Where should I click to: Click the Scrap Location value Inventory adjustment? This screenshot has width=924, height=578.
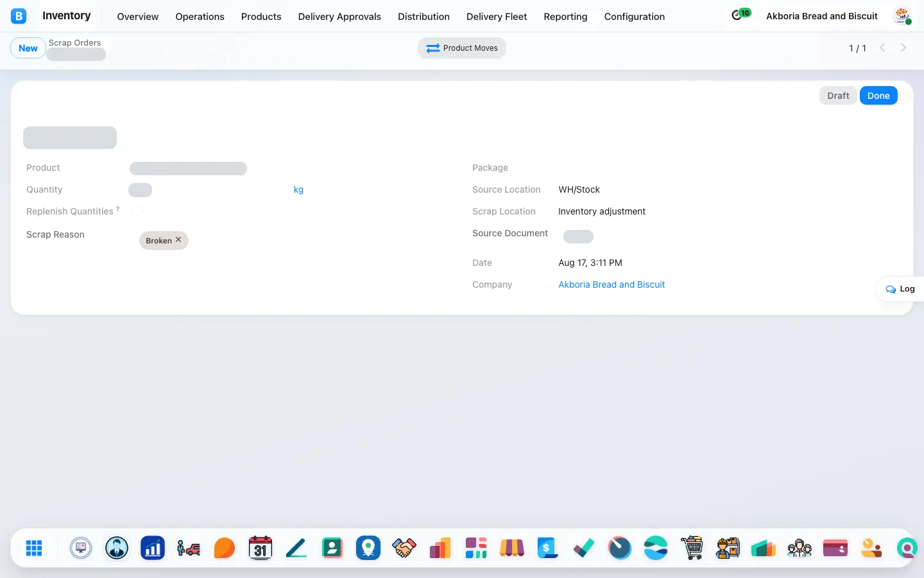[x=602, y=211]
